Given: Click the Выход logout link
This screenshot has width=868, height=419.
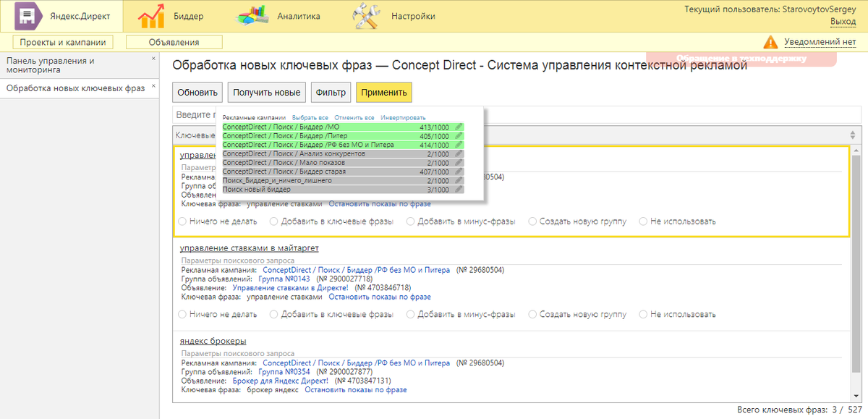Looking at the screenshot, I should 843,22.
